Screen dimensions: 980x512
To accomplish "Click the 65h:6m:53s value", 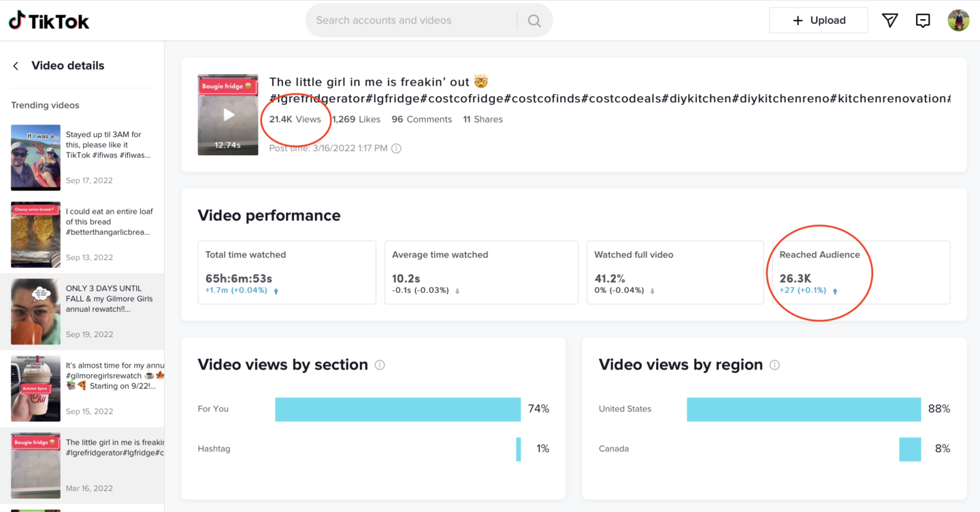I will click(x=239, y=278).
